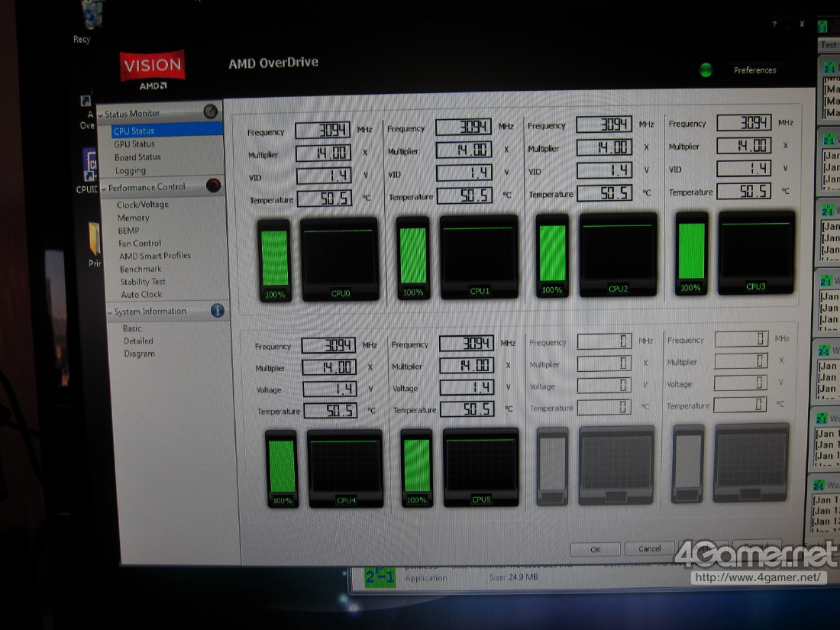Click CPU0 Multiplier field showing 14.00

(324, 153)
